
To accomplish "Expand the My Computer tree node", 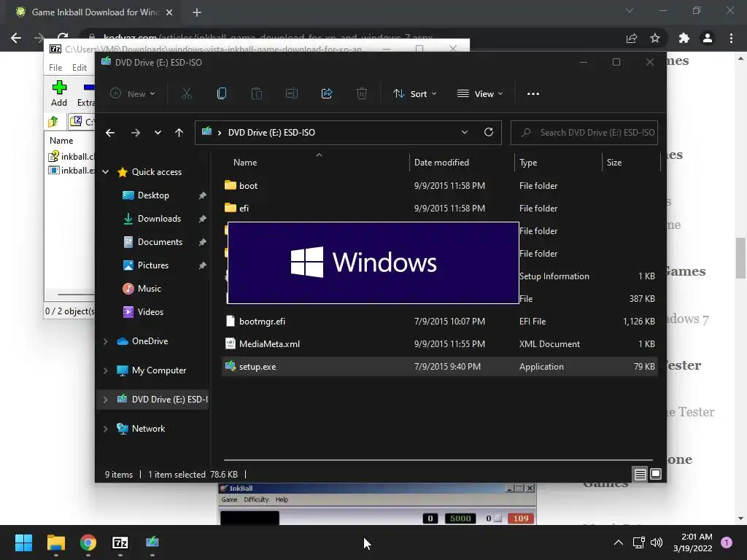I will [x=106, y=370].
